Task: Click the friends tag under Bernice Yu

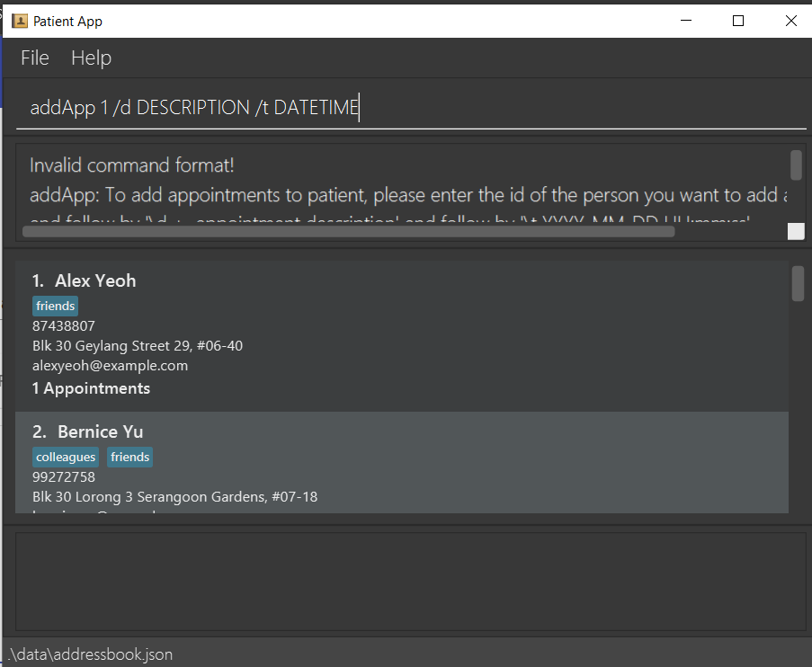Action: 130,458
